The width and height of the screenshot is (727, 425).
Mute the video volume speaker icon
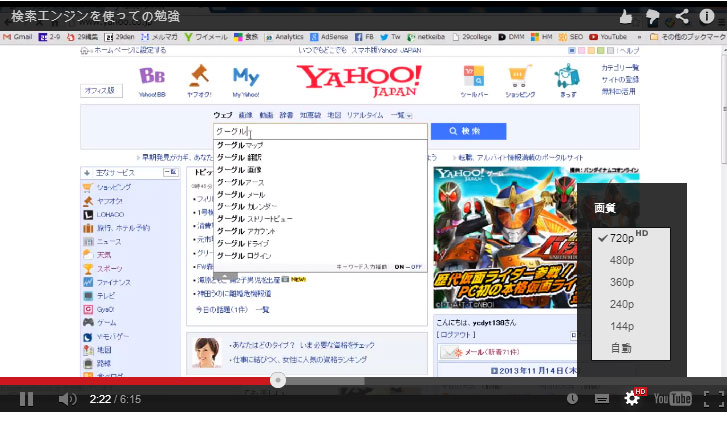[68, 399]
